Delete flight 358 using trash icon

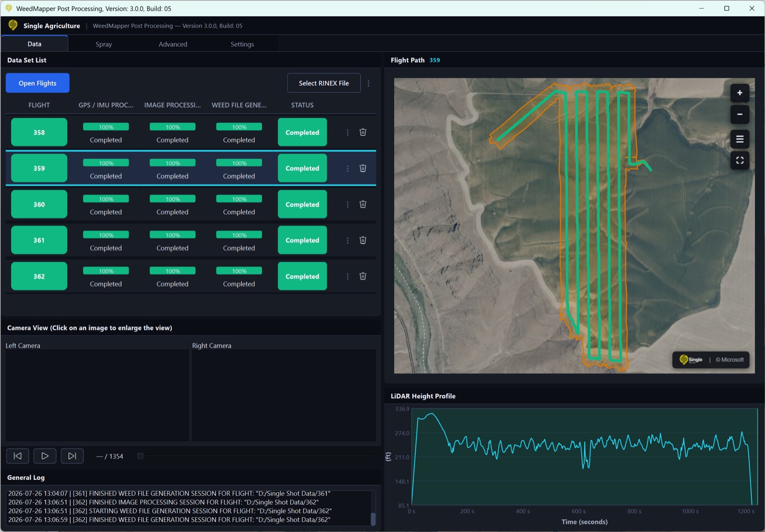pyautogui.click(x=363, y=132)
